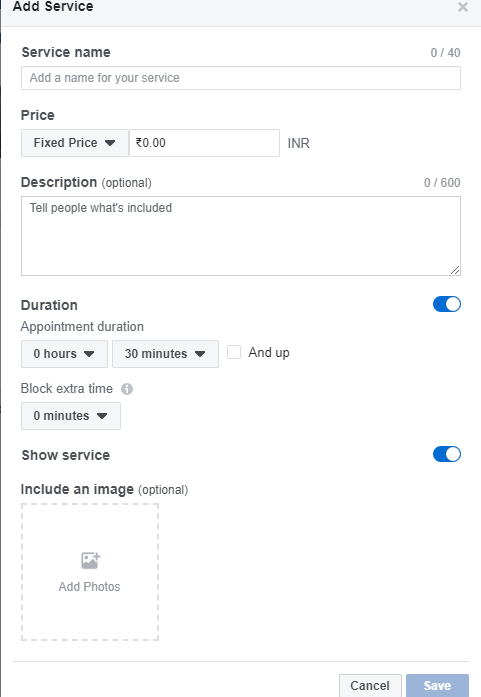Click the And up label text
481x697 pixels.
coord(269,353)
